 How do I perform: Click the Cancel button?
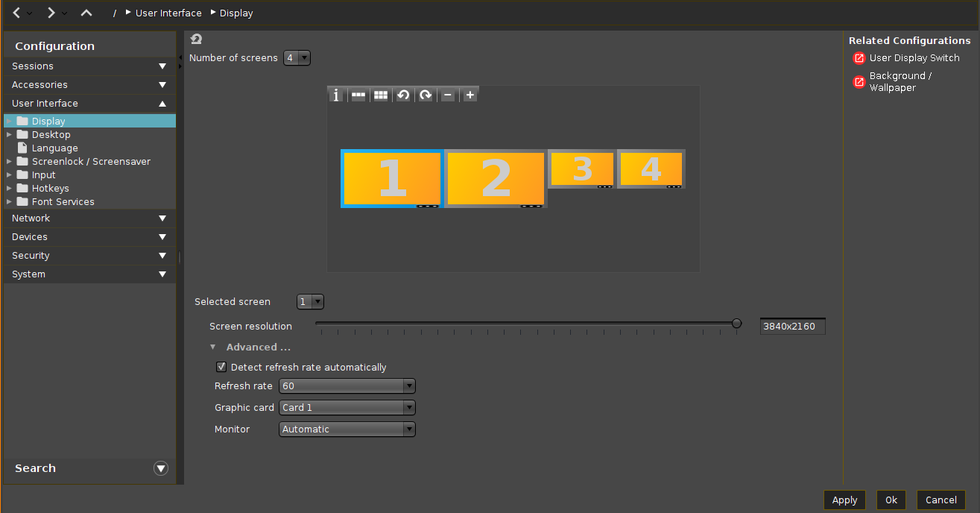941,500
